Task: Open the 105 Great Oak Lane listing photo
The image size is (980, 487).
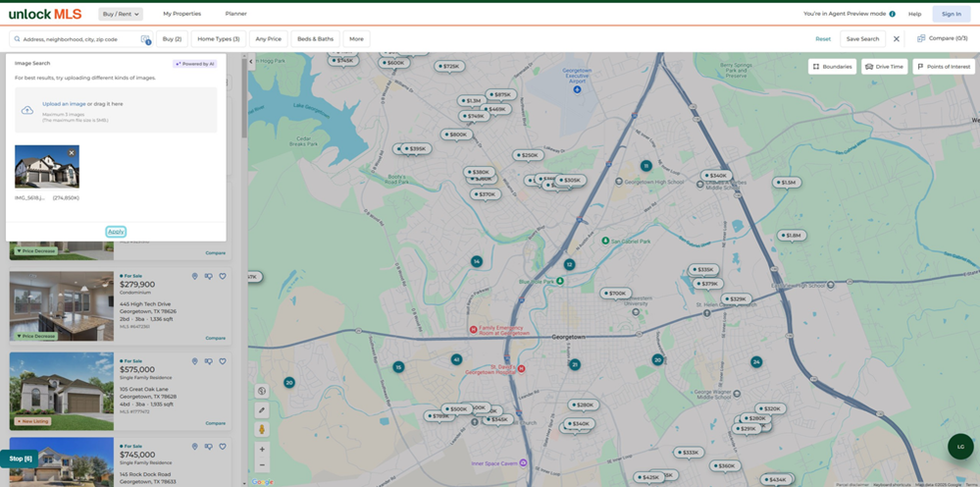Action: [61, 391]
